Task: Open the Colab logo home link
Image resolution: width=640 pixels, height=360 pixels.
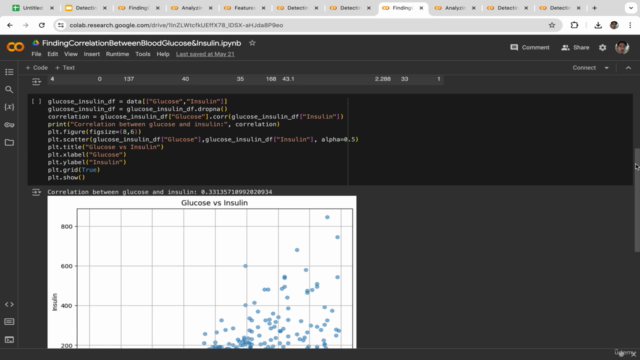Action: click(15, 47)
